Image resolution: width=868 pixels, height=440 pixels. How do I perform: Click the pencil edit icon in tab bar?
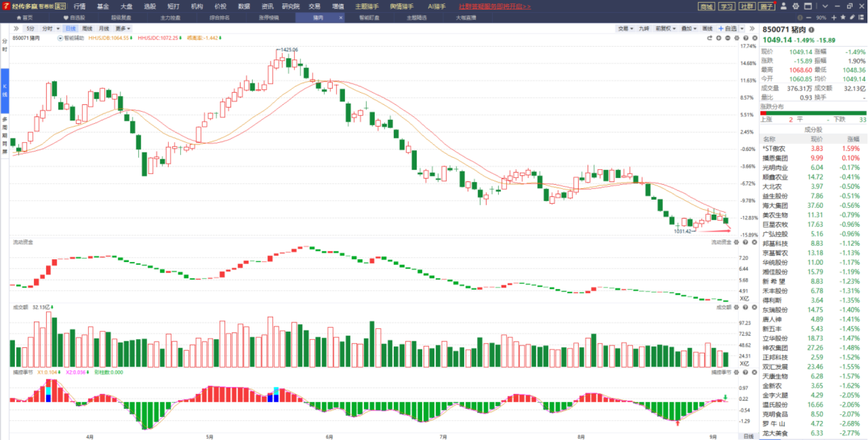pyautogui.click(x=852, y=18)
